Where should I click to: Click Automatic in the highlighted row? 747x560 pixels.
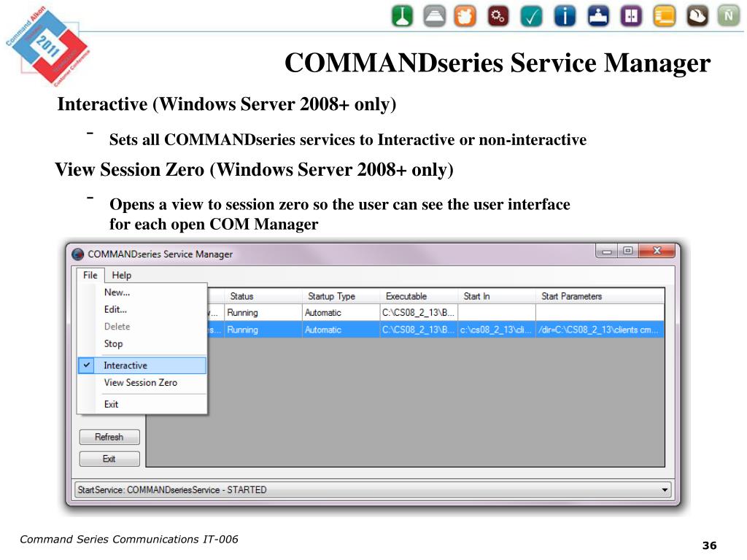[341, 330]
